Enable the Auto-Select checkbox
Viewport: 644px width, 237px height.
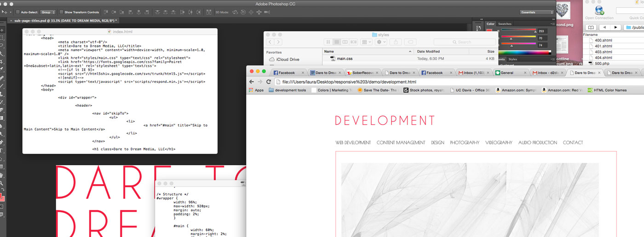(17, 12)
